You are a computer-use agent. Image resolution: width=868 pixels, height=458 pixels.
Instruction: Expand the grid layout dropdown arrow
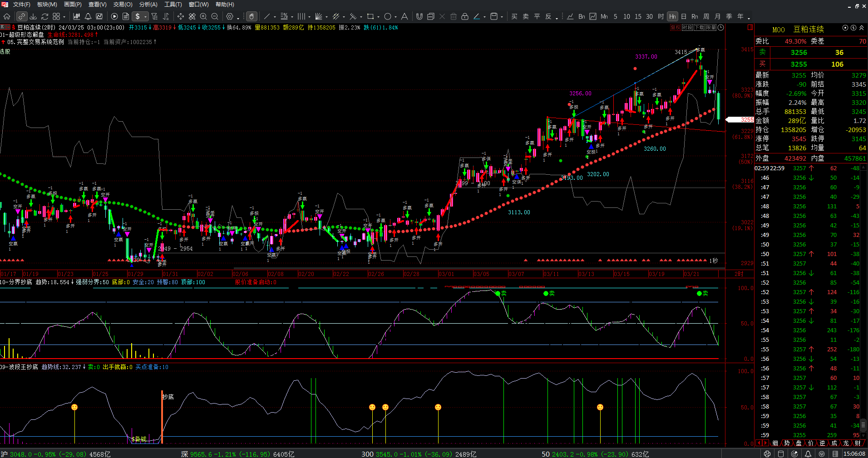tap(64, 17)
